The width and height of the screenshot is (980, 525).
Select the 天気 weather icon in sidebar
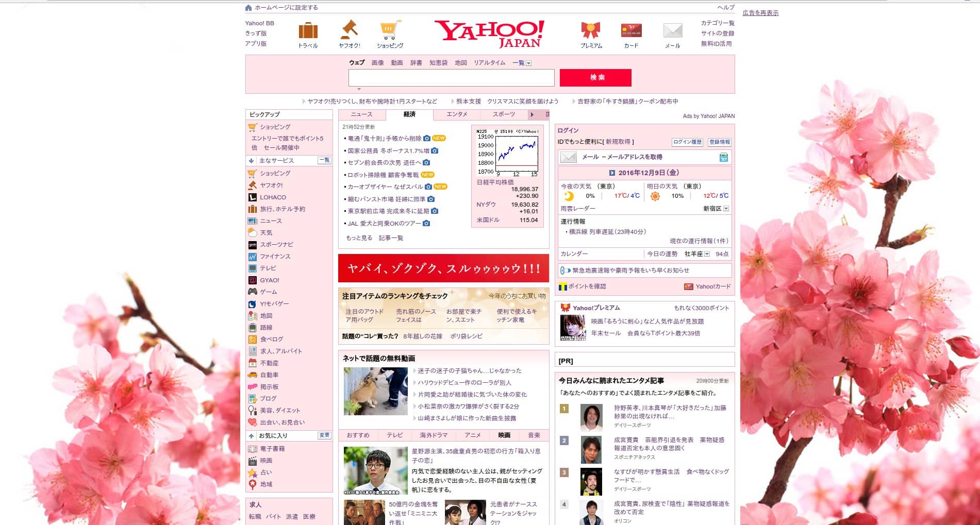252,232
